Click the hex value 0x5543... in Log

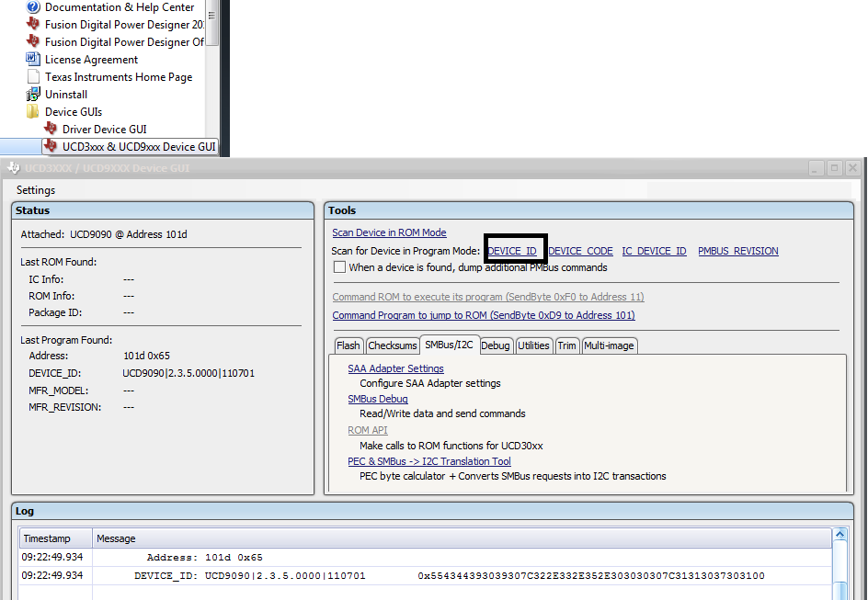click(591, 576)
